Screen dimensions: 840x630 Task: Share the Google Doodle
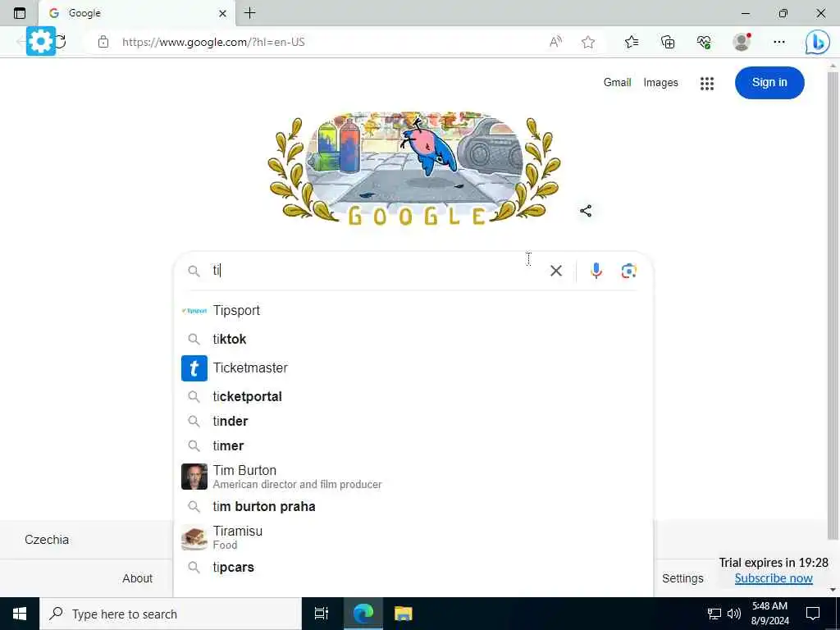[x=586, y=211]
